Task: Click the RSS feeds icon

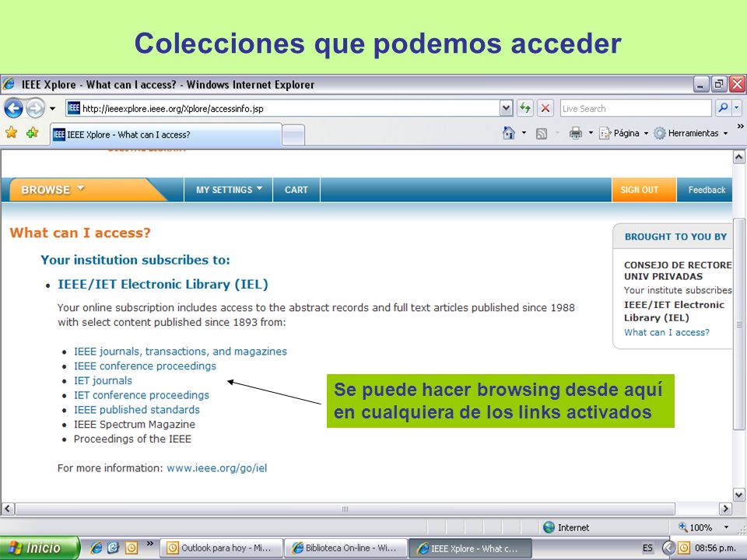Action: tap(542, 134)
